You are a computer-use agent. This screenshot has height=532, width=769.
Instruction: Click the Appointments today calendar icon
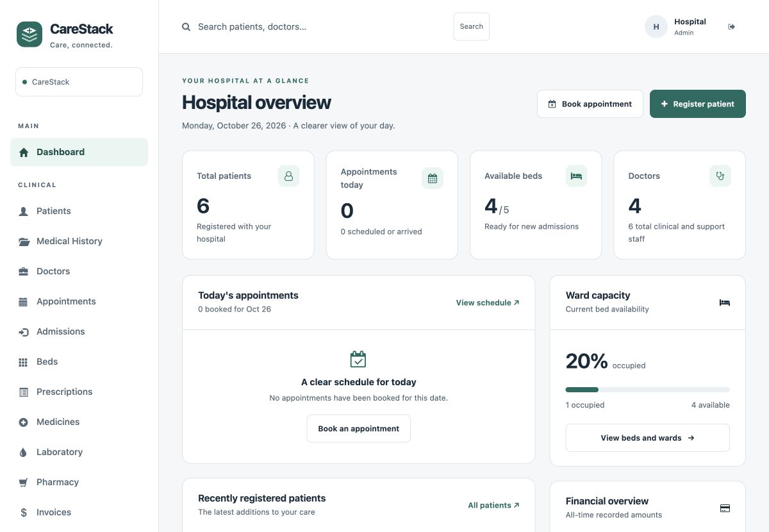click(x=433, y=178)
